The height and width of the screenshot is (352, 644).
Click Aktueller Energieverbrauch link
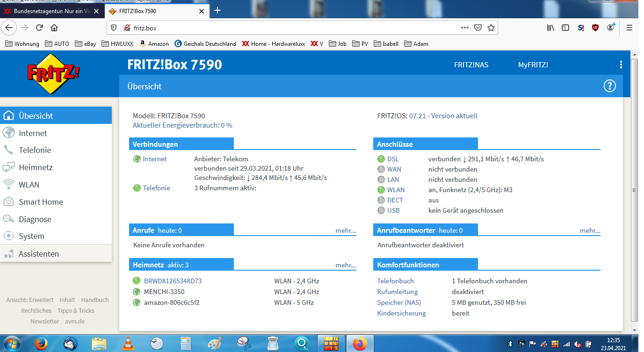[182, 125]
